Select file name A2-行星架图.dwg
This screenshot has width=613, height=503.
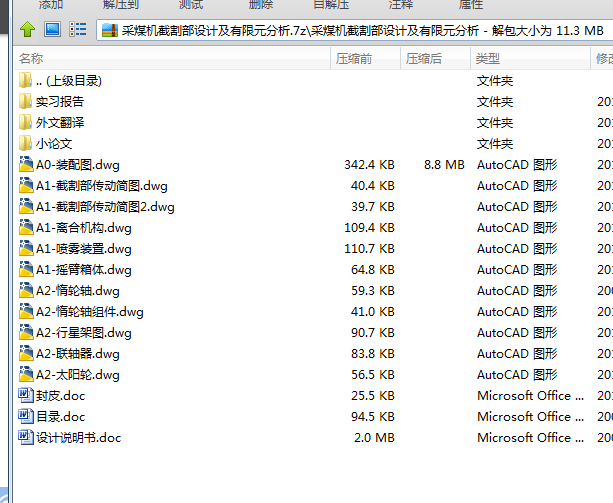click(84, 333)
